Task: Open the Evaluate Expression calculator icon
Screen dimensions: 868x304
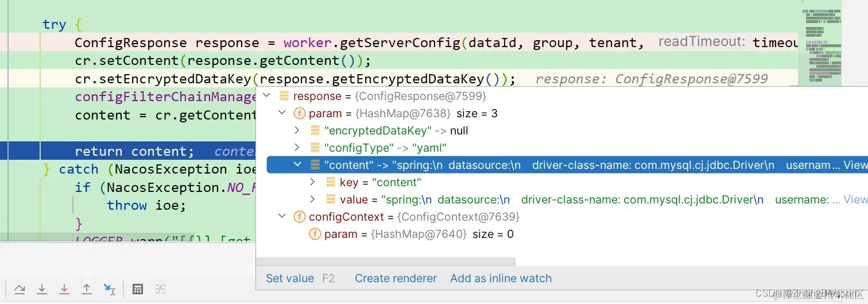Action: click(x=138, y=289)
